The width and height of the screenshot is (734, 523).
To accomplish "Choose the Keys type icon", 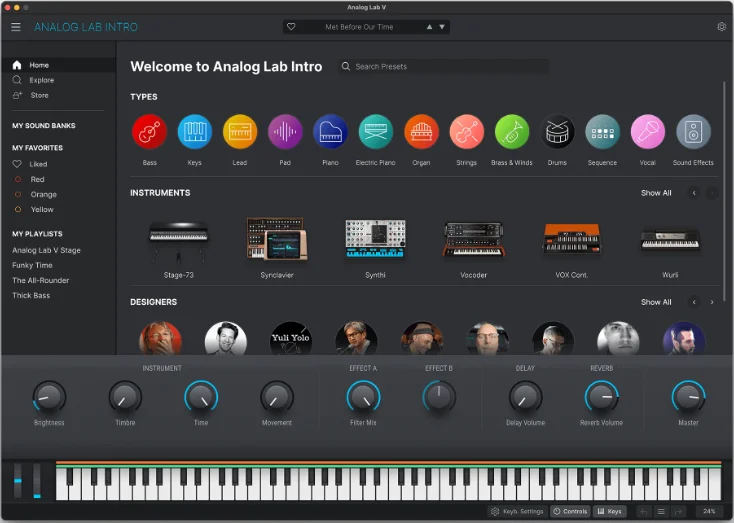I will click(x=195, y=132).
